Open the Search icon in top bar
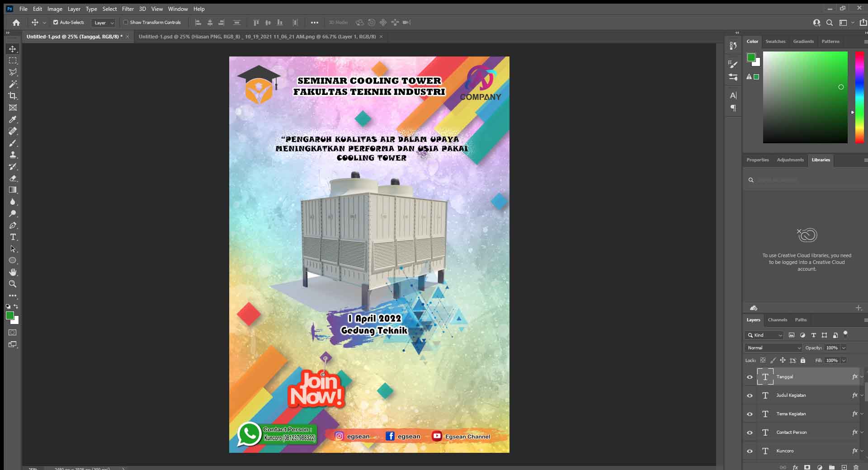This screenshot has width=868, height=470. 830,23
